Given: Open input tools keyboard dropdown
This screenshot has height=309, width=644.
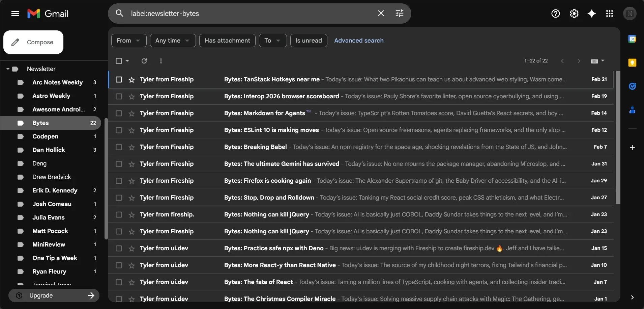Looking at the screenshot, I should [597, 61].
